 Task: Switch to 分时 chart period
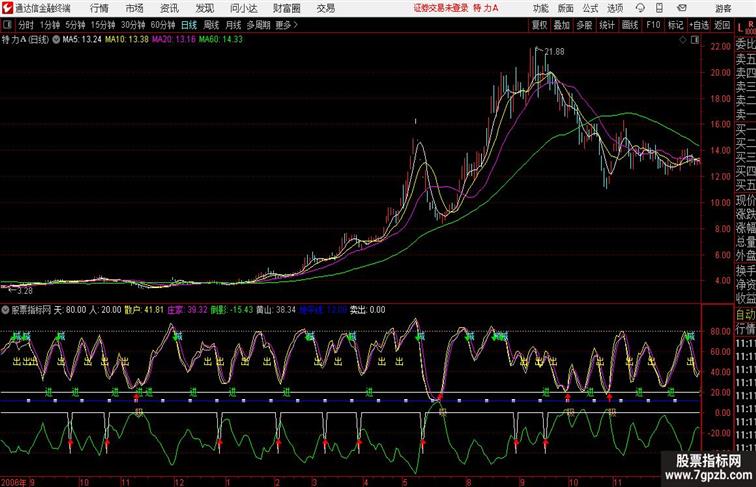tap(26, 25)
